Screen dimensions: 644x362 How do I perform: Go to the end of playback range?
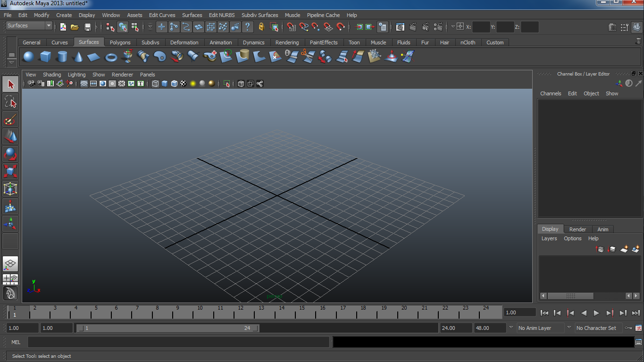click(x=636, y=312)
